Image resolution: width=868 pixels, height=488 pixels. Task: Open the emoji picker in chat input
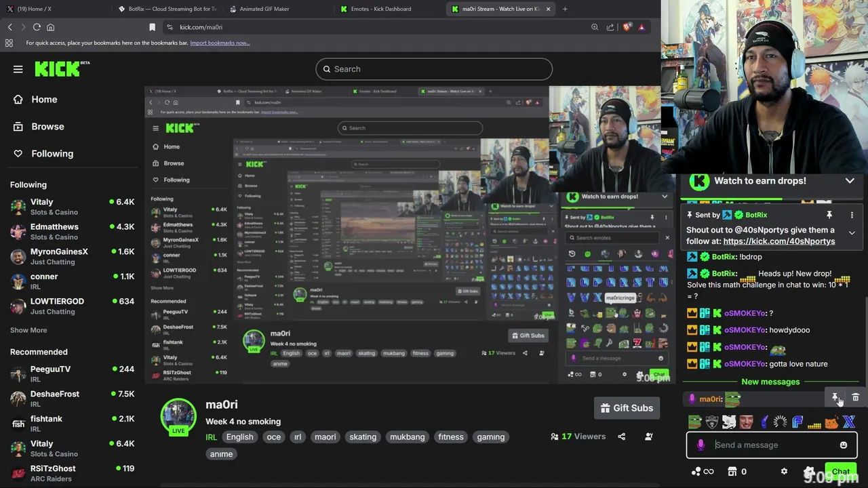pyautogui.click(x=844, y=445)
